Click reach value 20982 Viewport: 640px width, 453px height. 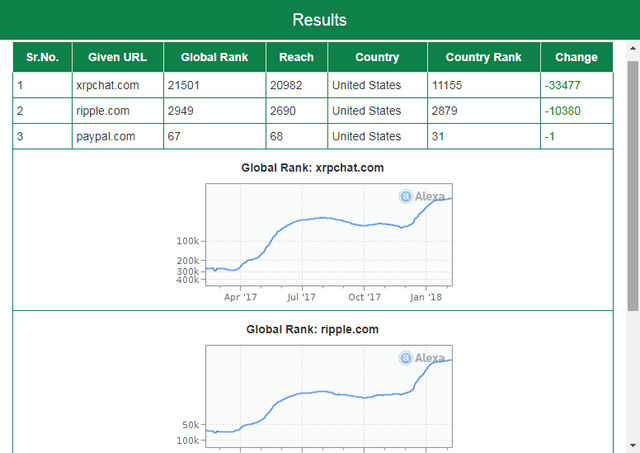click(x=286, y=85)
